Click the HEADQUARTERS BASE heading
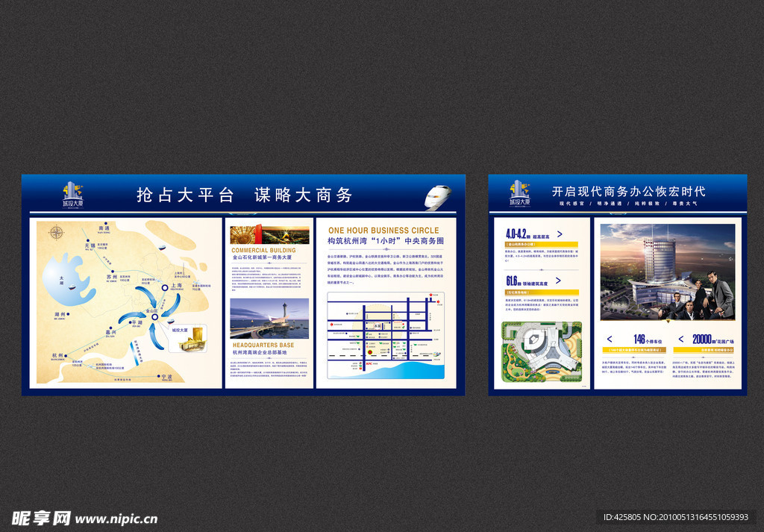 click(262, 345)
